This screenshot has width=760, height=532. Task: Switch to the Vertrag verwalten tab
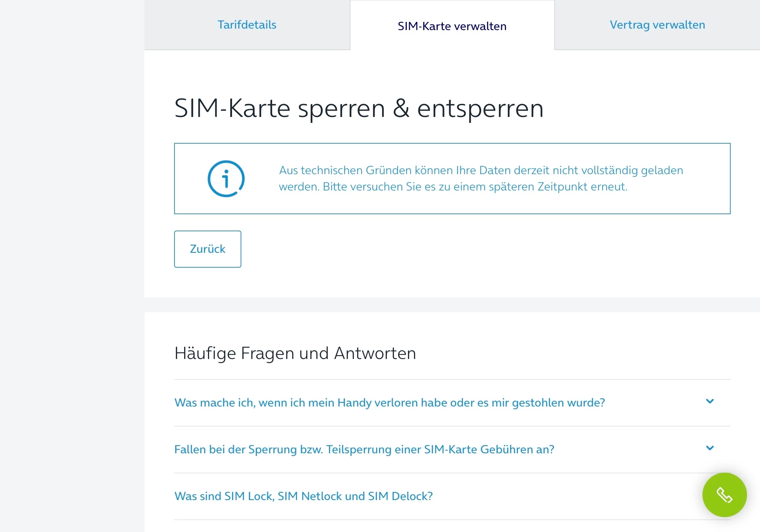657,25
